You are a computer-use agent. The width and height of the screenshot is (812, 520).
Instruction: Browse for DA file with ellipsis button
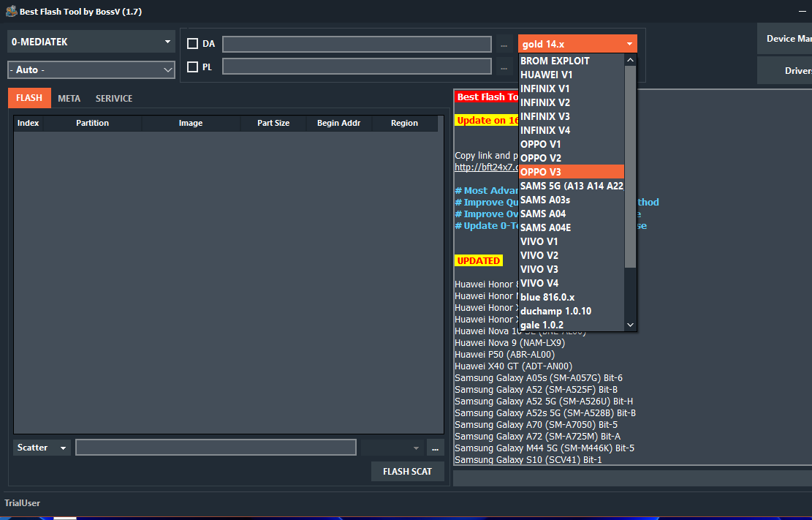[x=504, y=44]
